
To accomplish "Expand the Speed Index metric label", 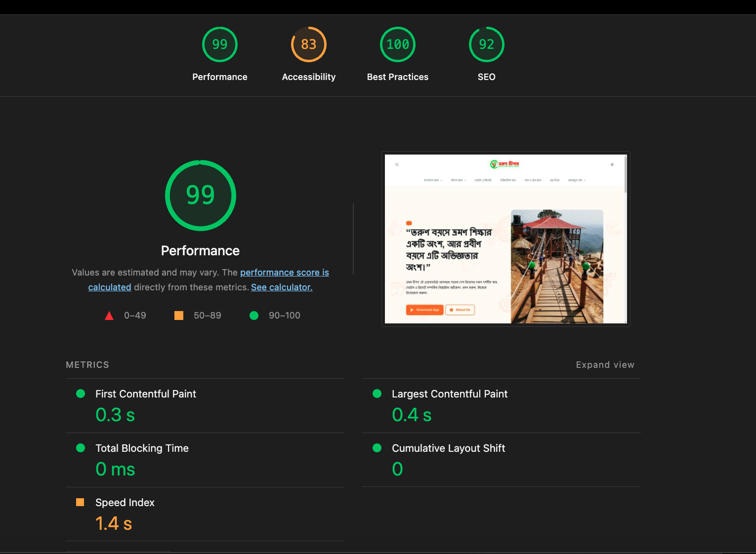I will point(125,503).
